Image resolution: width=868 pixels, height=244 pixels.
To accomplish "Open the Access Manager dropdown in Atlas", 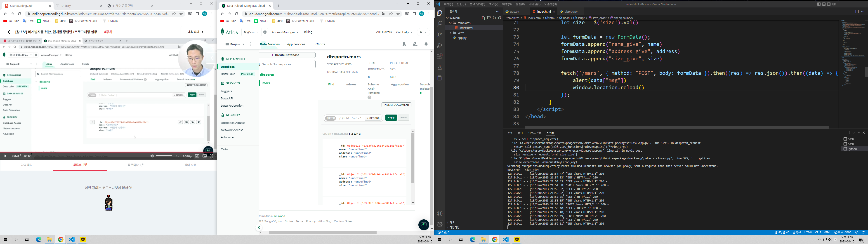I will (x=285, y=32).
